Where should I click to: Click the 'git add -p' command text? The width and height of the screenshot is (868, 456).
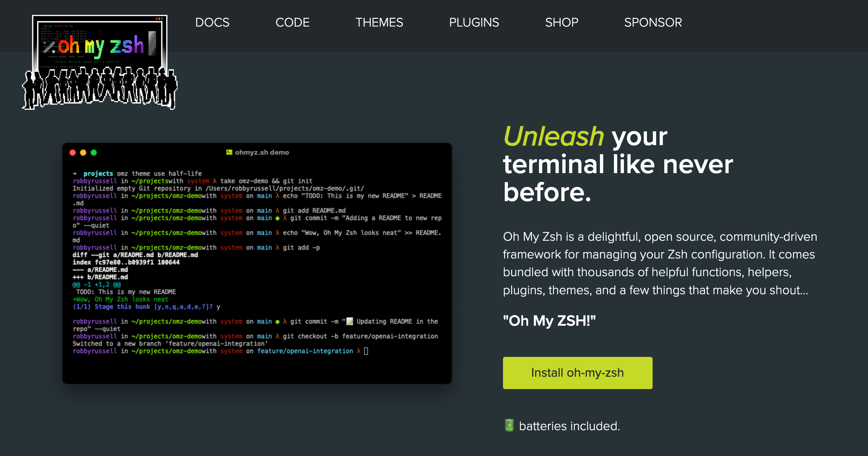301,248
